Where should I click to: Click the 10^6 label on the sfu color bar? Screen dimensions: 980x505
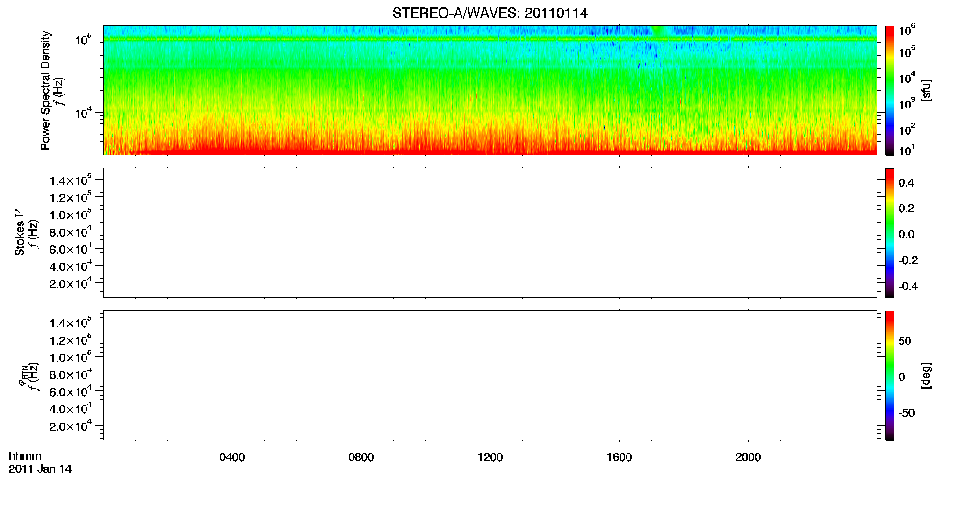(x=907, y=30)
